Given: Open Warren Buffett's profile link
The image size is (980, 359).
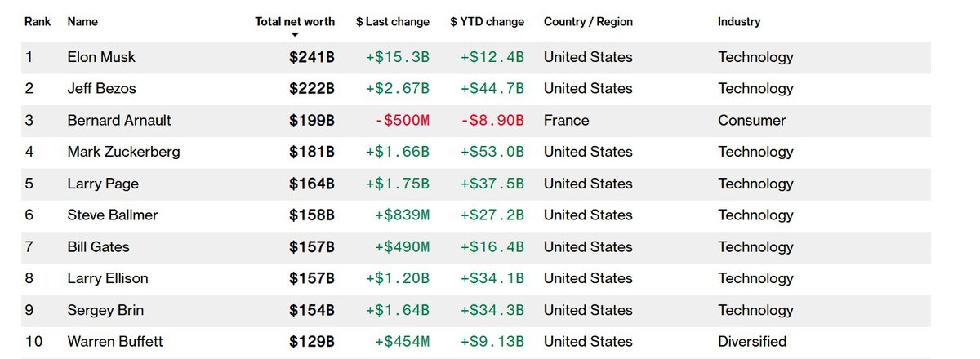Looking at the screenshot, I should click(115, 342).
